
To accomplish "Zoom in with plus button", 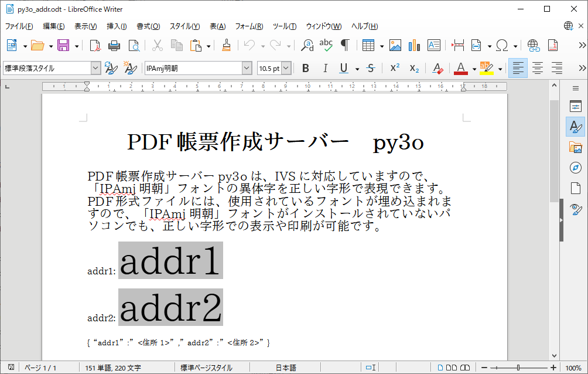I will pyautogui.click(x=553, y=368).
